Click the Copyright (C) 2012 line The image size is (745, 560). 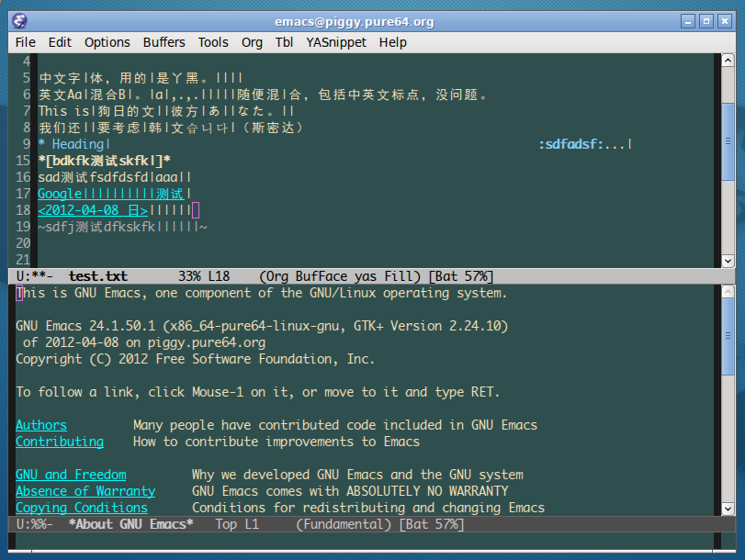[x=196, y=359]
